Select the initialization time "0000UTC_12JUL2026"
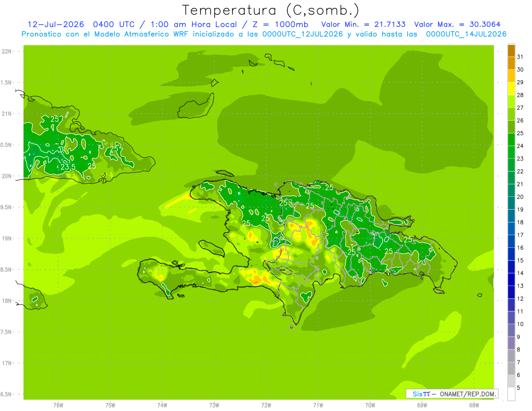The image size is (532, 411). [303, 34]
